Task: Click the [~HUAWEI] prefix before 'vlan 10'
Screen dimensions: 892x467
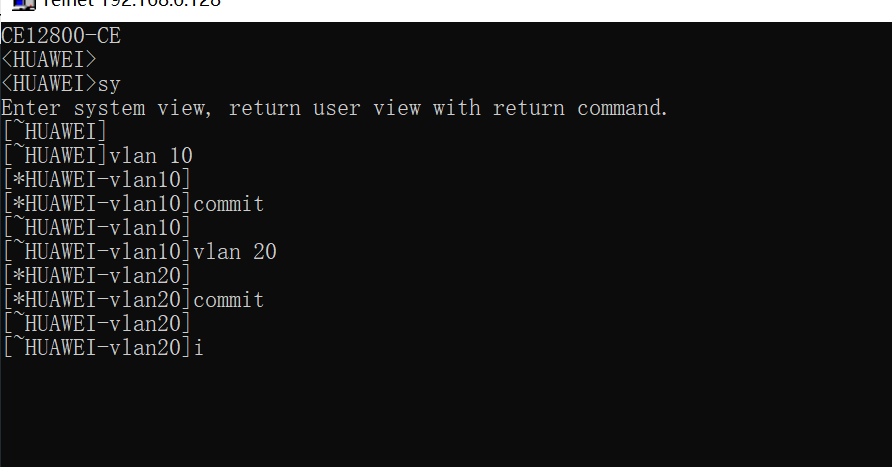Action: (55, 156)
